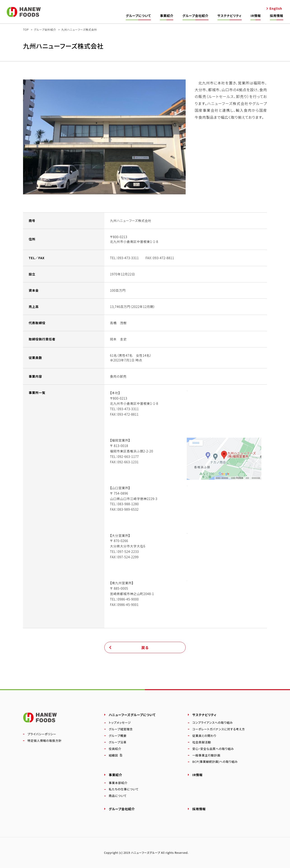This screenshot has width=290, height=868.
Task: Open コーポレートガバナンスに対する考え方 link
Action: coord(218,729)
